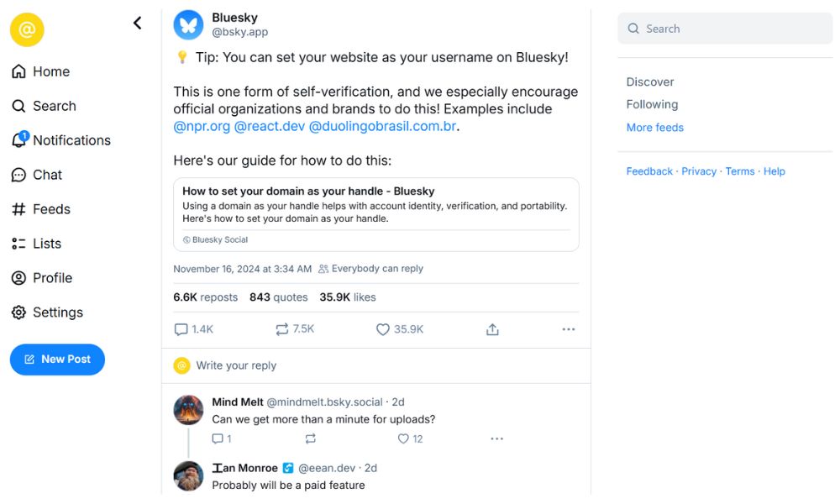Click the search field at top right

(725, 29)
